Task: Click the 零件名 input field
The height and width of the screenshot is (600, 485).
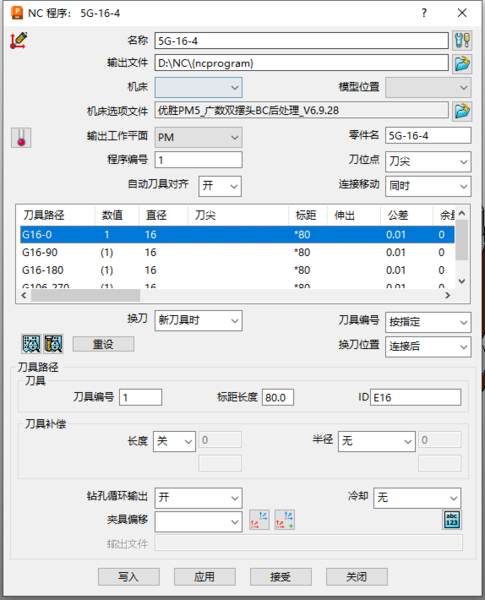Action: (x=428, y=135)
